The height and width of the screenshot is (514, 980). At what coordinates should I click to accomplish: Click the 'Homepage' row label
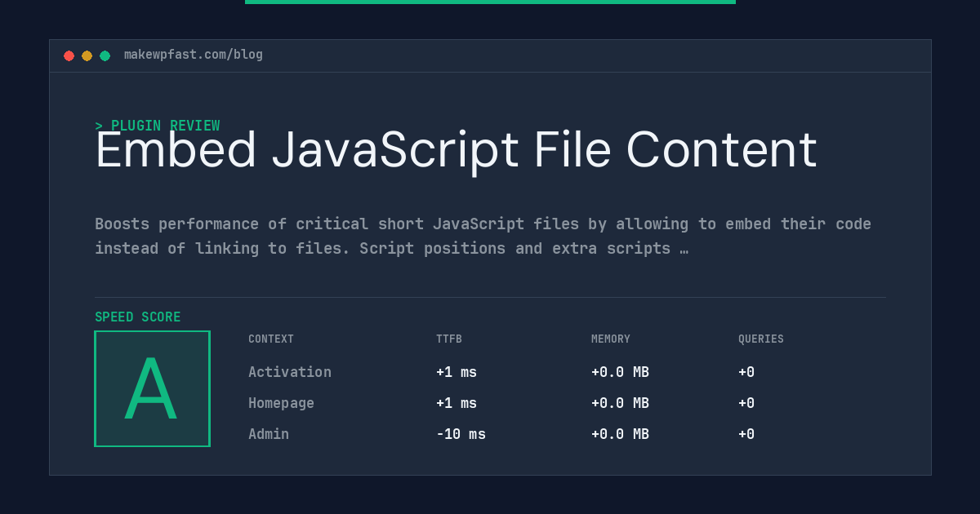coord(281,403)
